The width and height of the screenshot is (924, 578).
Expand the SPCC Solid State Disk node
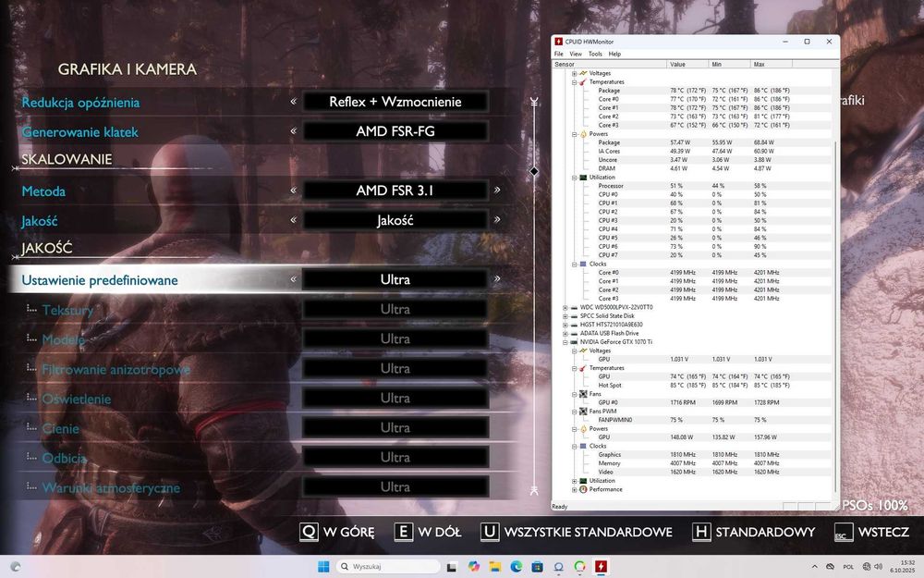(x=565, y=316)
